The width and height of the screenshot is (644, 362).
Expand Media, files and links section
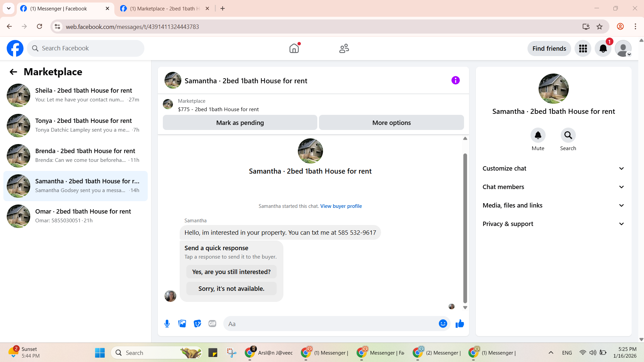coord(553,206)
